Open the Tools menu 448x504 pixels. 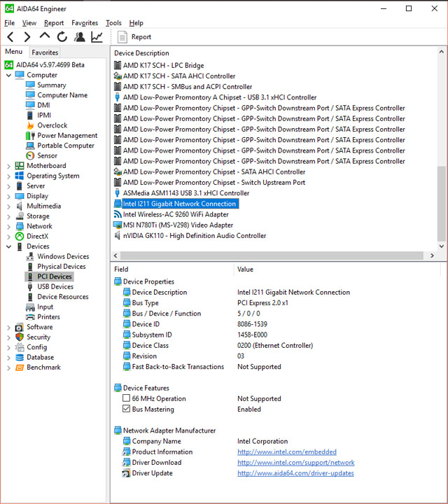coord(114,23)
